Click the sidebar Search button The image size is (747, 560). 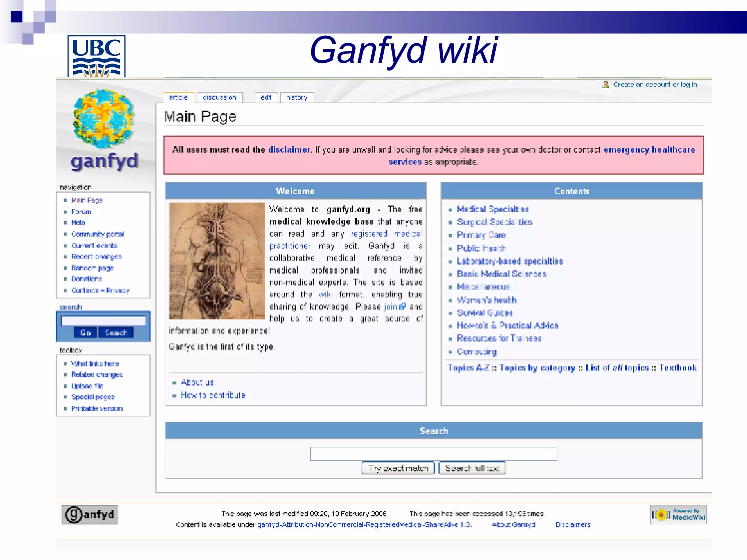[x=116, y=332]
